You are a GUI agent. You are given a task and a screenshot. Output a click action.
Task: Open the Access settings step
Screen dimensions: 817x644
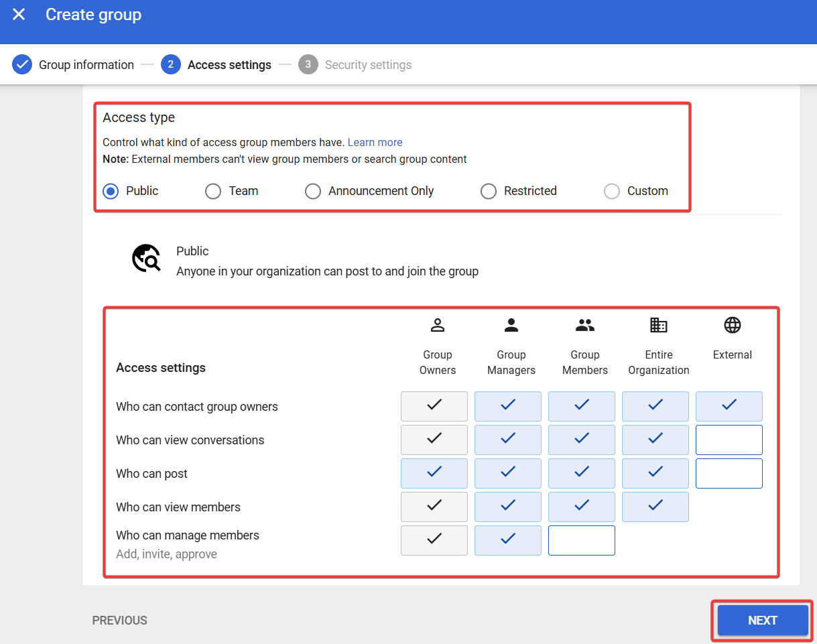229,65
